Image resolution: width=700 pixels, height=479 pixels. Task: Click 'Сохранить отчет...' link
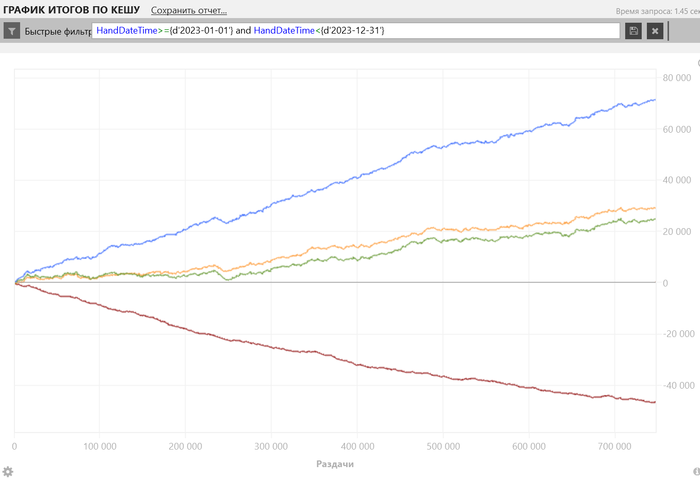tap(189, 10)
